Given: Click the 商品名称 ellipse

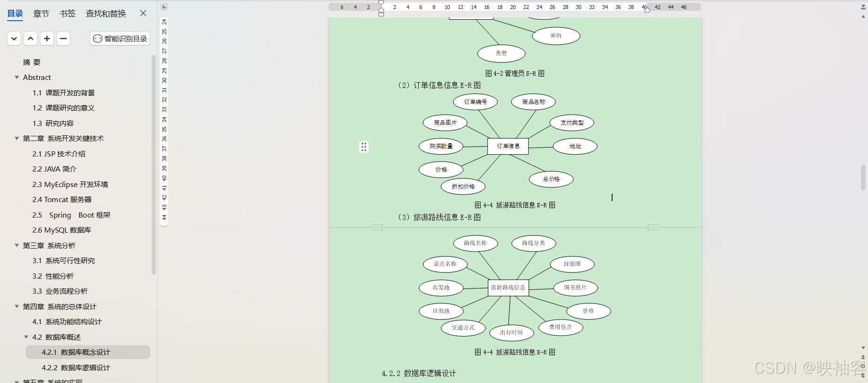Looking at the screenshot, I should (x=533, y=102).
